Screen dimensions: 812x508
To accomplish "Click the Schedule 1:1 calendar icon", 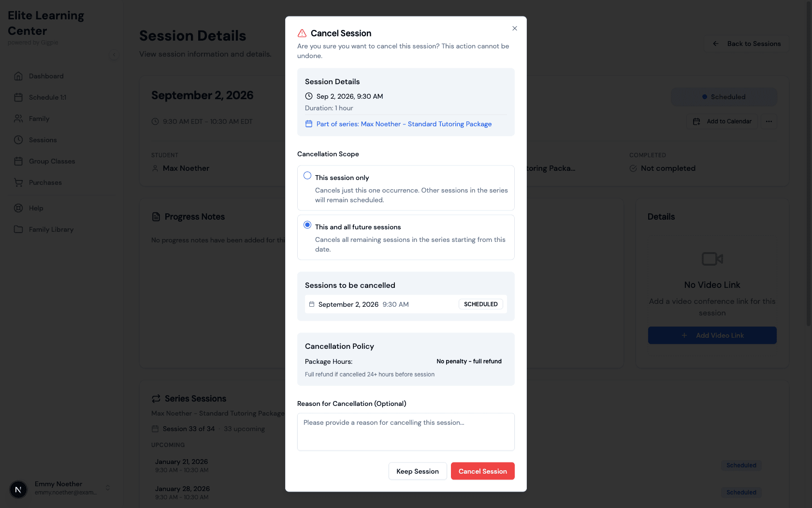I will (x=18, y=97).
